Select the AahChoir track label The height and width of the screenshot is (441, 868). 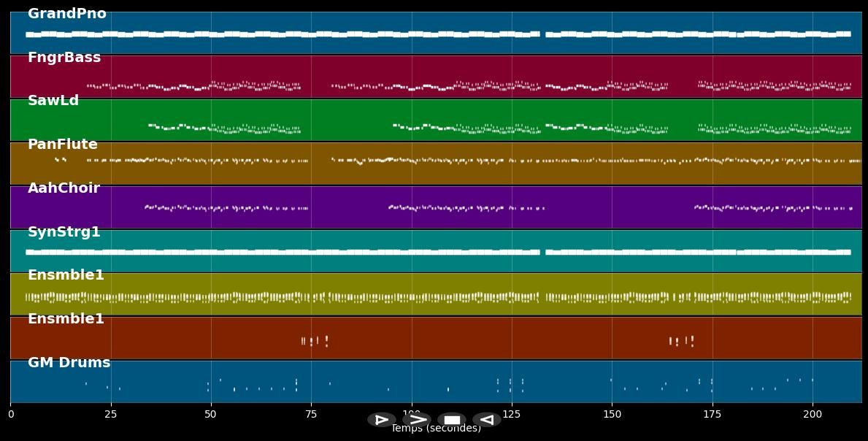tap(64, 188)
